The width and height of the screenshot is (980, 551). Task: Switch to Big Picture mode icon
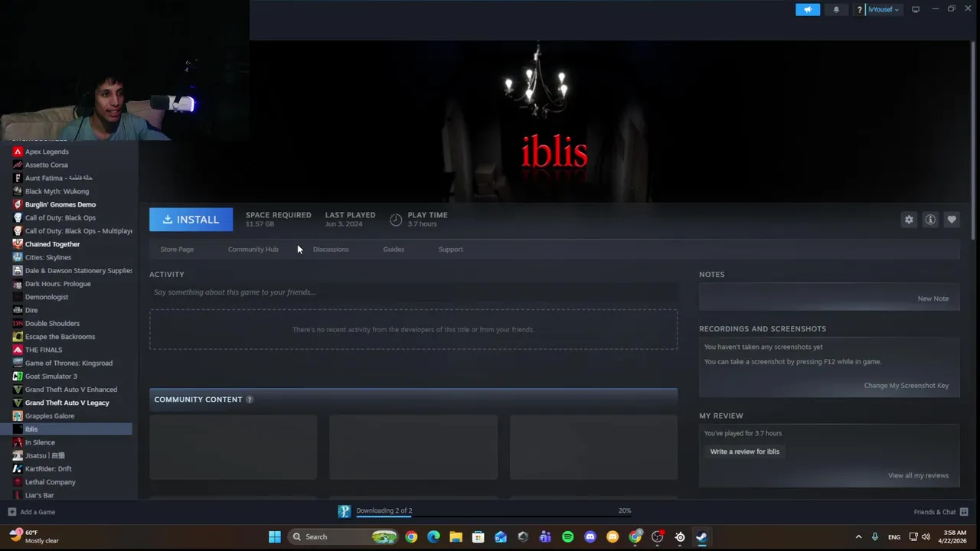click(916, 9)
